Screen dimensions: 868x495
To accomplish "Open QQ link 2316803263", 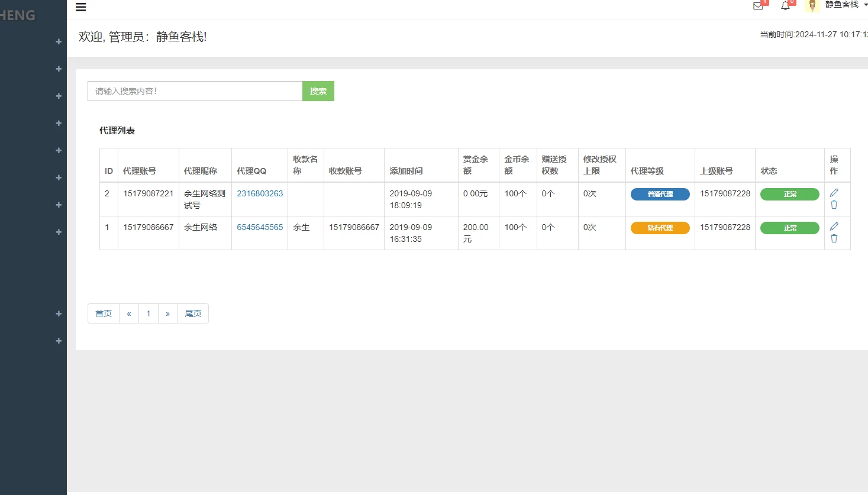I will (x=260, y=193).
